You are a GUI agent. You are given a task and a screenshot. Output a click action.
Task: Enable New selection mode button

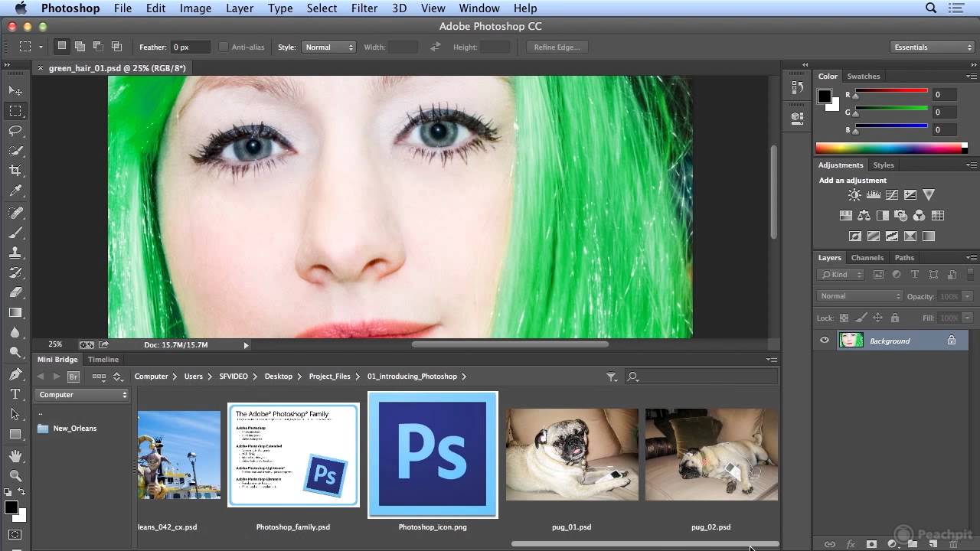61,47
